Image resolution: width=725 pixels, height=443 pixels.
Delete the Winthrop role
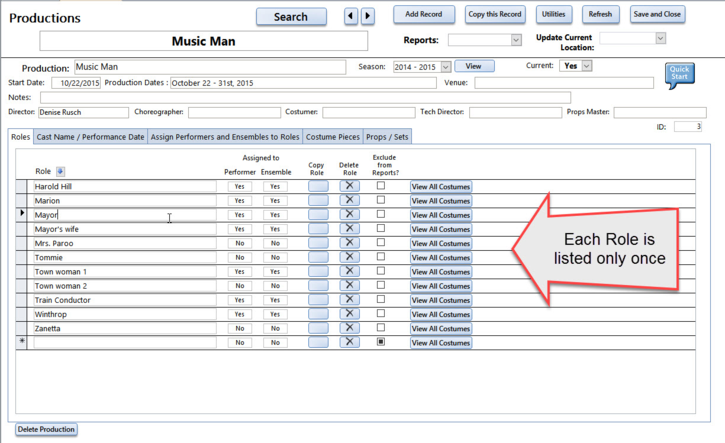[x=350, y=314]
